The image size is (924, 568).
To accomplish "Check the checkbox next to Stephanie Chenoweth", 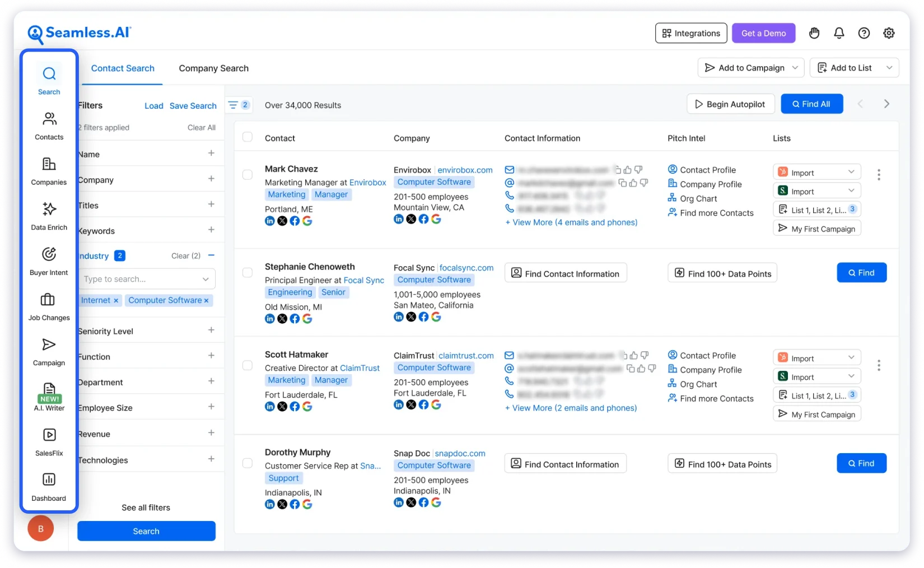I will (247, 272).
